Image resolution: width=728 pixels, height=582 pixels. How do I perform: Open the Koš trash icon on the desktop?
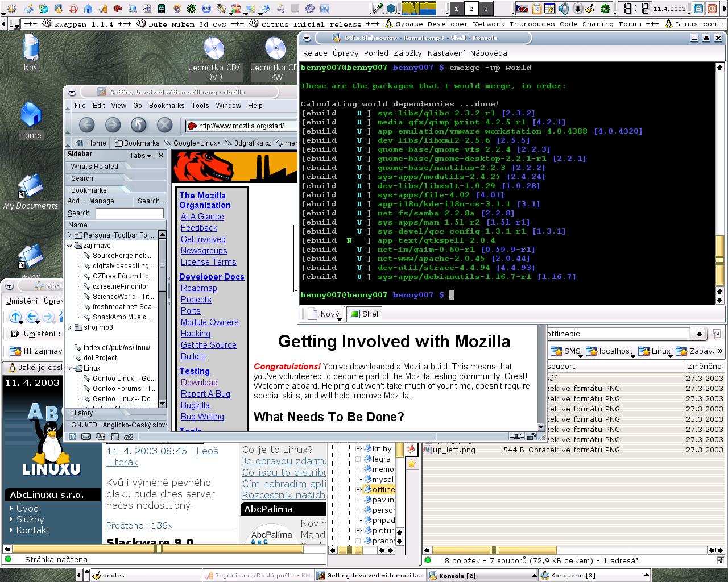click(x=30, y=52)
